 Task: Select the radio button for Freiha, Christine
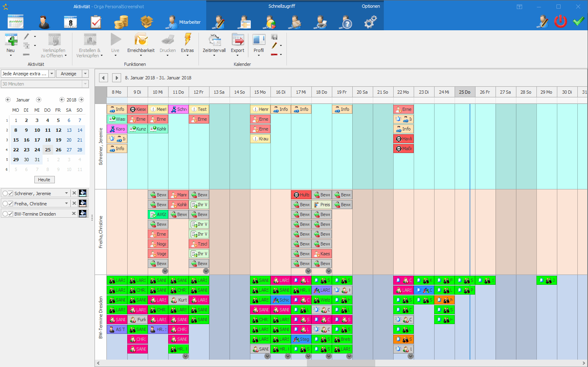coord(5,203)
